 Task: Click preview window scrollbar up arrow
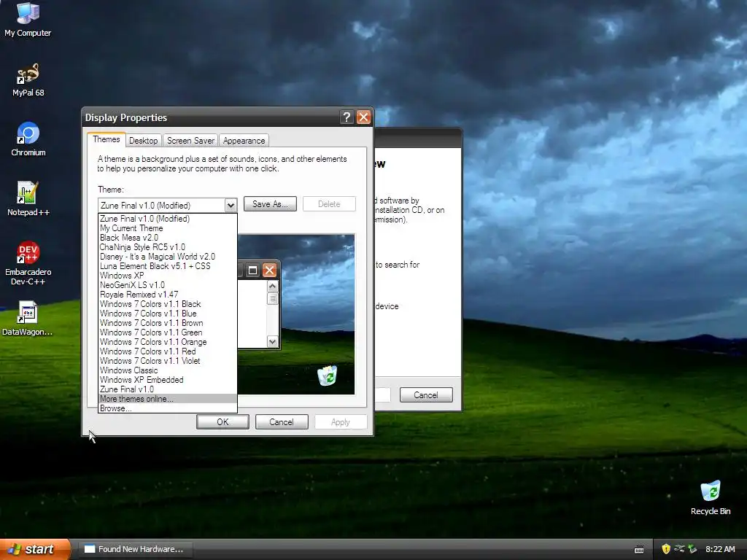[273, 286]
